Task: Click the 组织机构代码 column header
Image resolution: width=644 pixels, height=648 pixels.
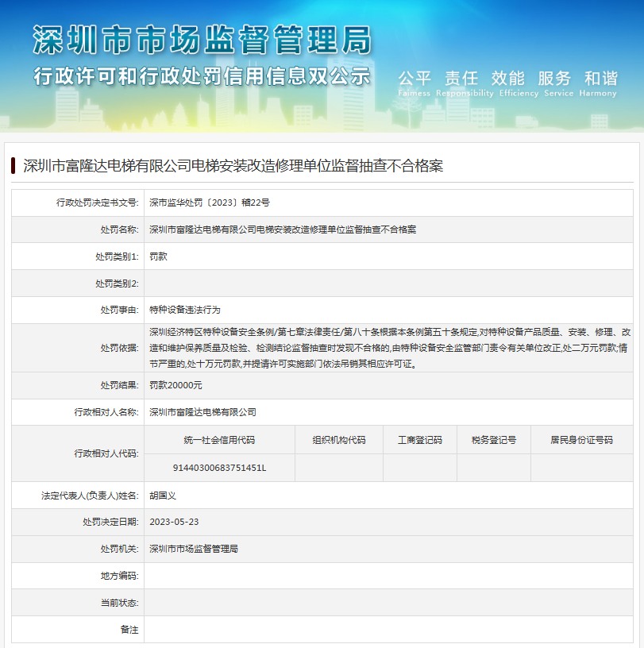Action: [339, 440]
